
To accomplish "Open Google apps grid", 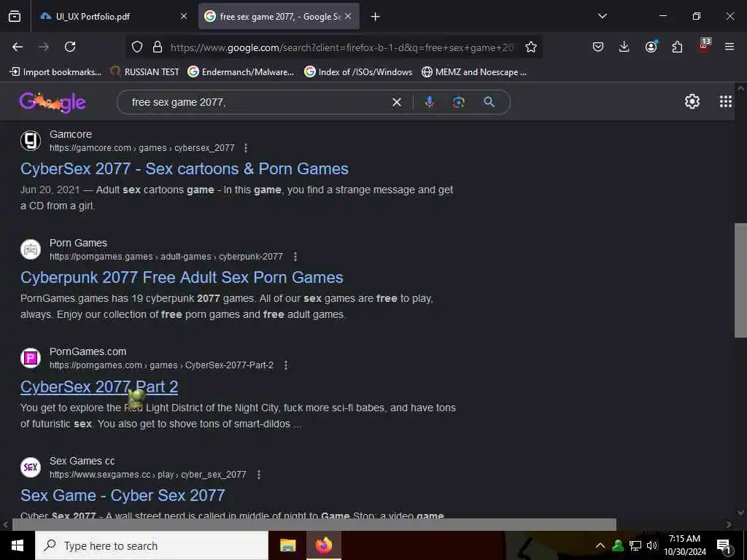I will [x=726, y=101].
